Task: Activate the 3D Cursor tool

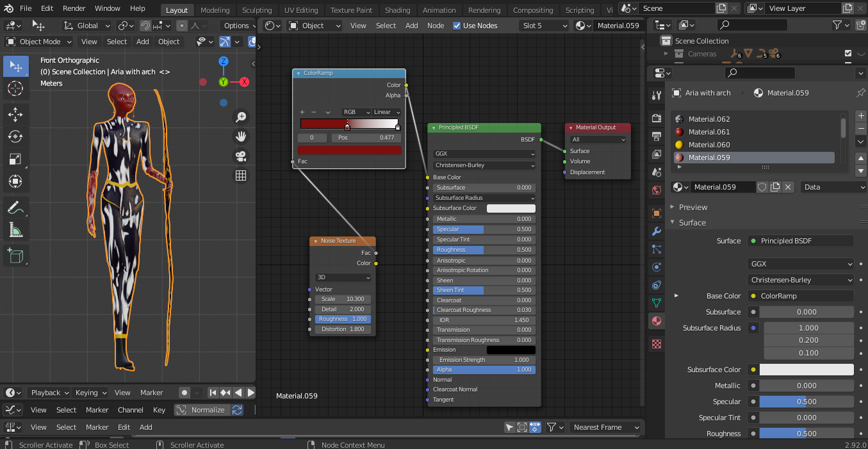Action: click(x=15, y=89)
